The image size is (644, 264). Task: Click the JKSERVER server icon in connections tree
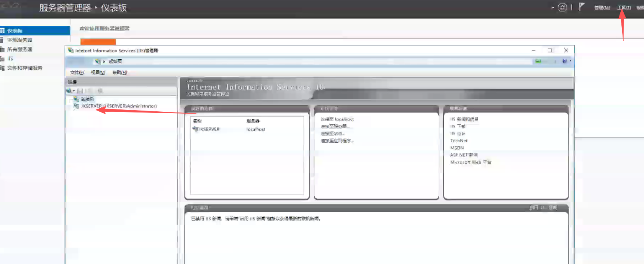coord(76,106)
